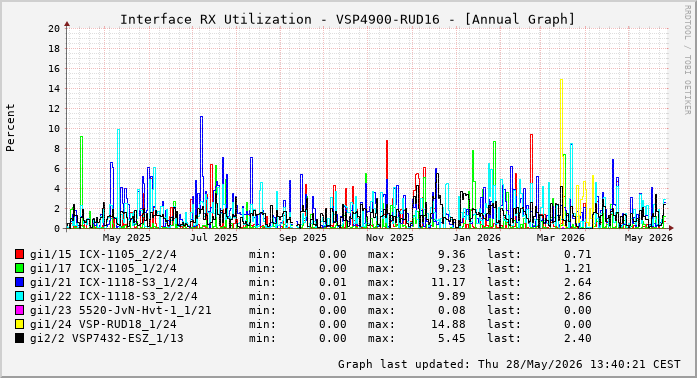Click the magenta gi1/23 legend swatch
Viewport: 697px width, 378px height.
20,310
